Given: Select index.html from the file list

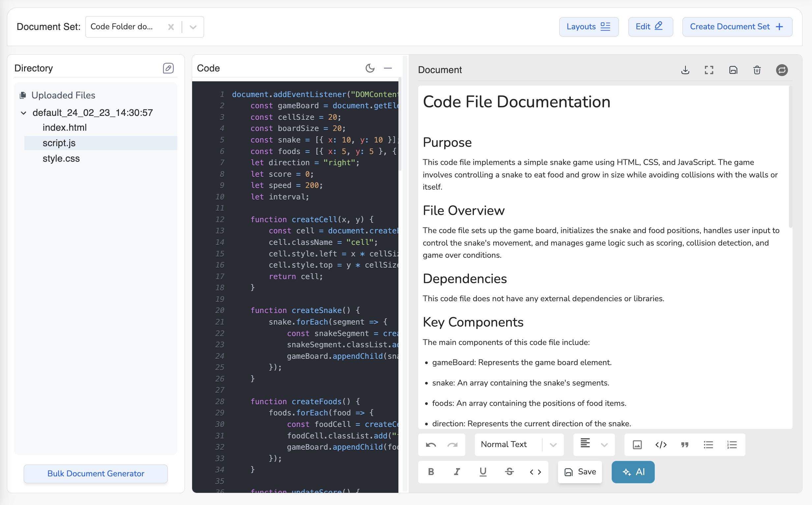Looking at the screenshot, I should [65, 128].
